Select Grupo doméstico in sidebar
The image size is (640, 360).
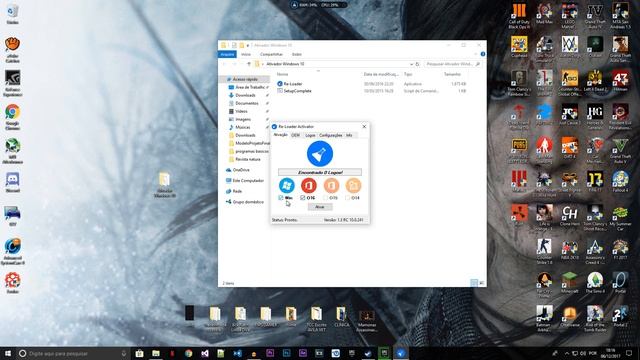[248, 202]
